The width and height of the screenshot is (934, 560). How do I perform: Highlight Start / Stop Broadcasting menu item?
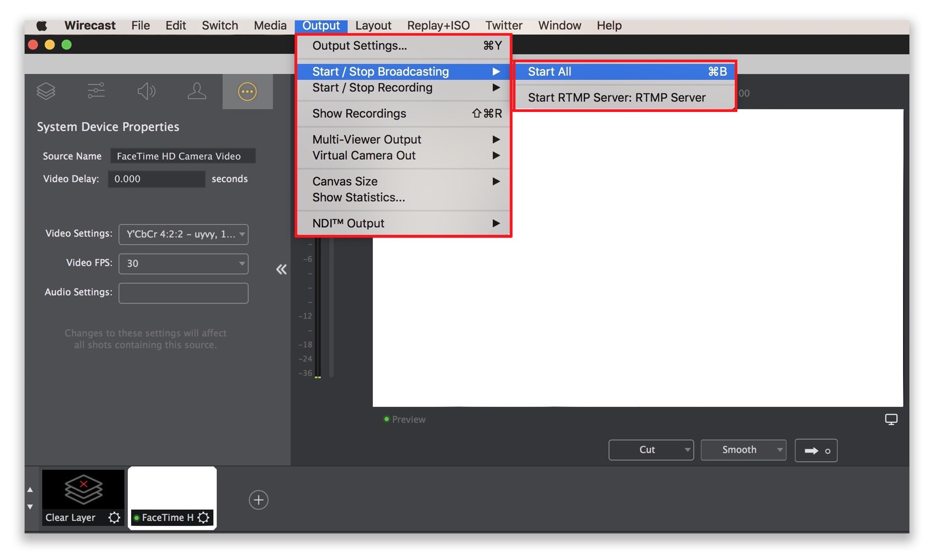[x=403, y=71]
